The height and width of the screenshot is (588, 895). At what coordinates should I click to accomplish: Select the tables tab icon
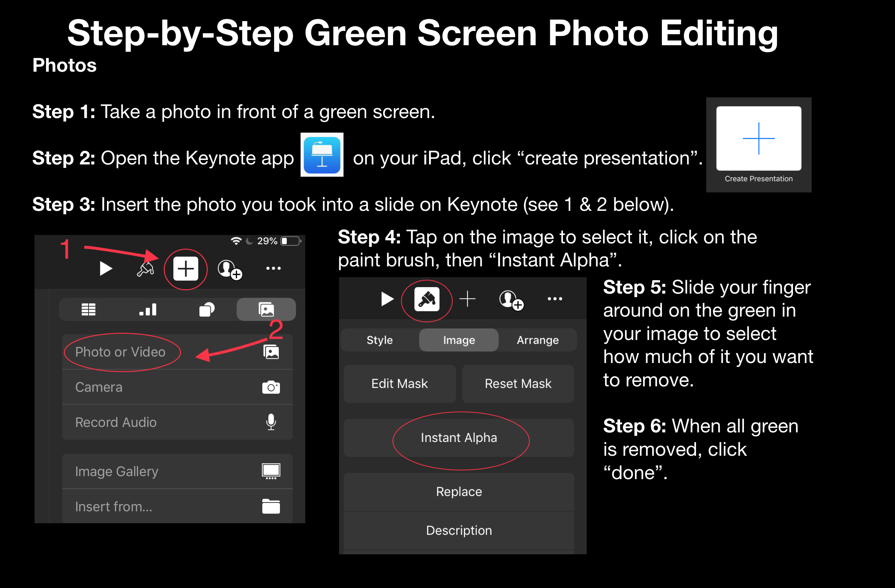(x=89, y=309)
